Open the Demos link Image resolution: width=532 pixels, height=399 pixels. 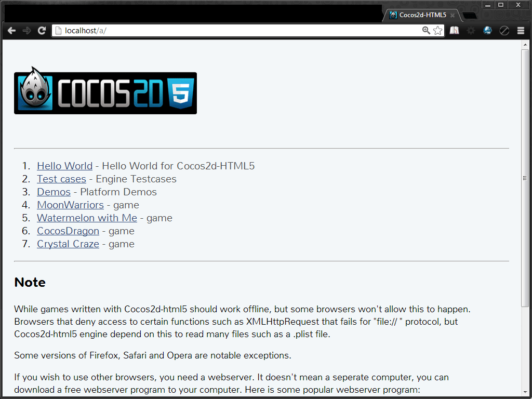point(54,192)
